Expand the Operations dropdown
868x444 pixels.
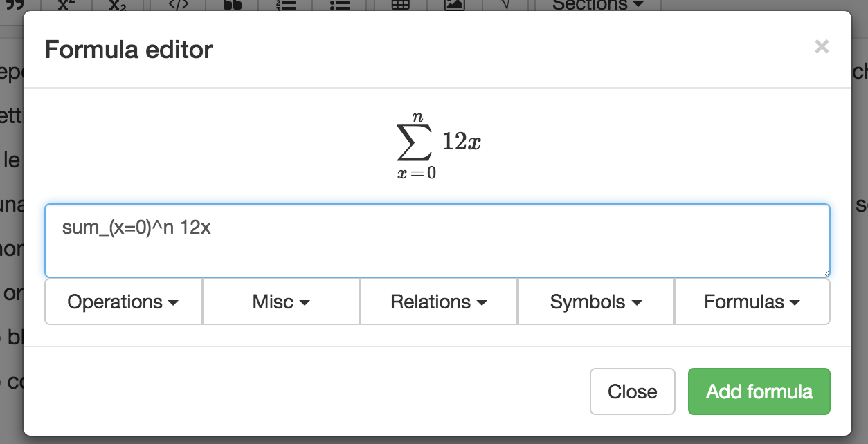[123, 302]
